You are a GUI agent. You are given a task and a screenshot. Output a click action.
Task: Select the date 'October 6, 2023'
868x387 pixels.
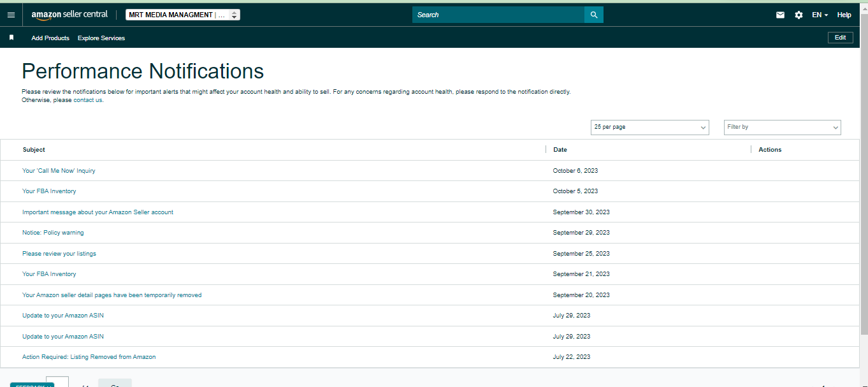(x=575, y=171)
